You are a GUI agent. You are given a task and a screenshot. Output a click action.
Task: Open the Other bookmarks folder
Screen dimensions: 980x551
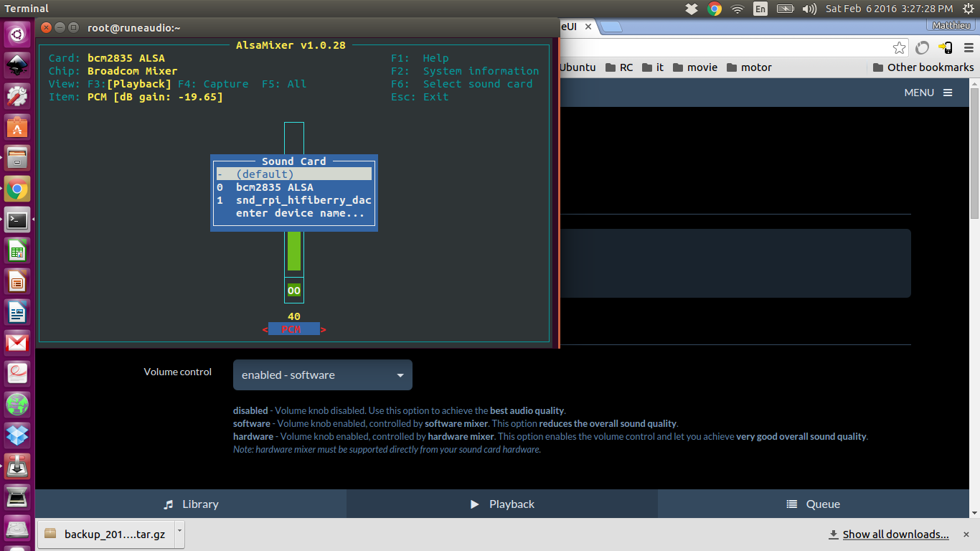tap(923, 67)
